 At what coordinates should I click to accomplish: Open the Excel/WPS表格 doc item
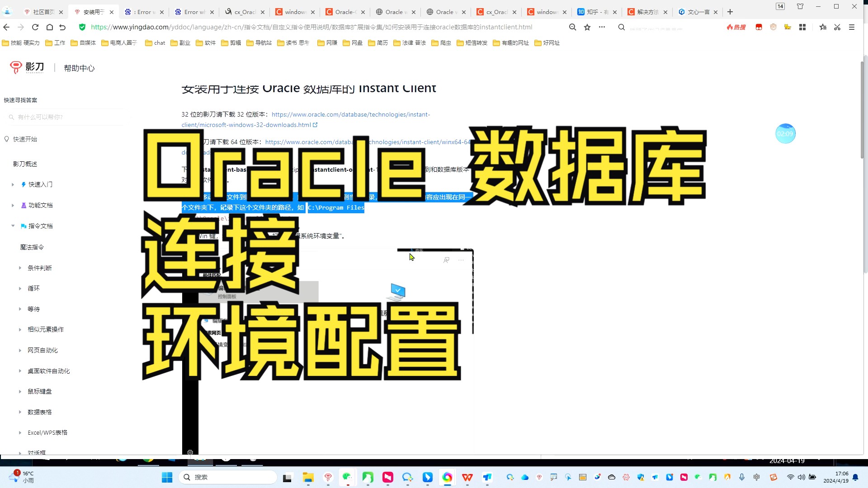point(47,432)
